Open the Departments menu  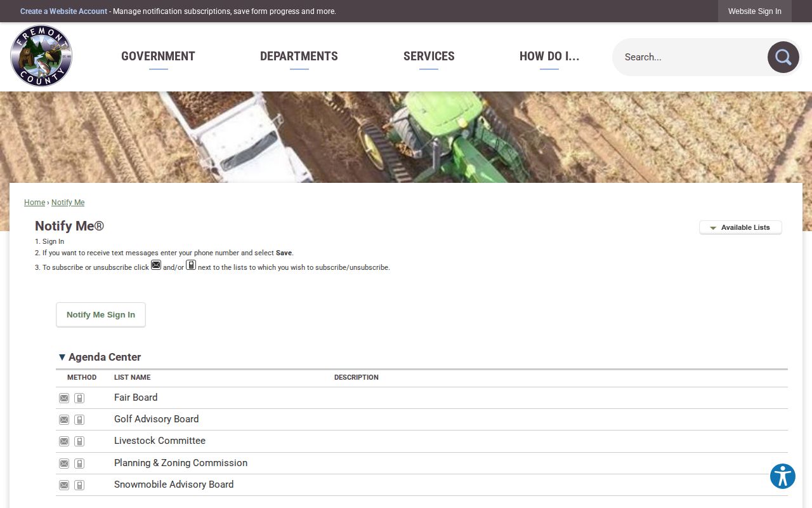coord(299,57)
